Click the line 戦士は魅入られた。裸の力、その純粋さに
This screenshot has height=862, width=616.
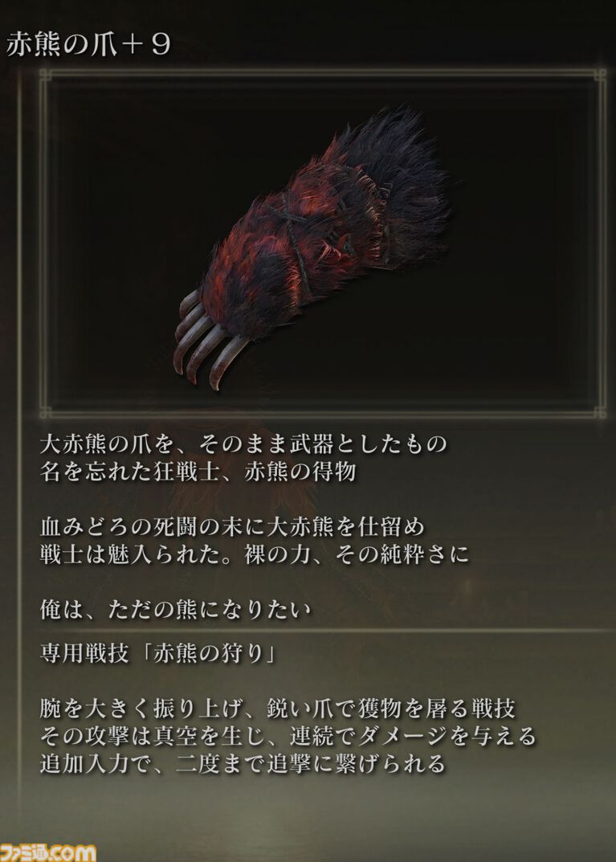pyautogui.click(x=255, y=554)
